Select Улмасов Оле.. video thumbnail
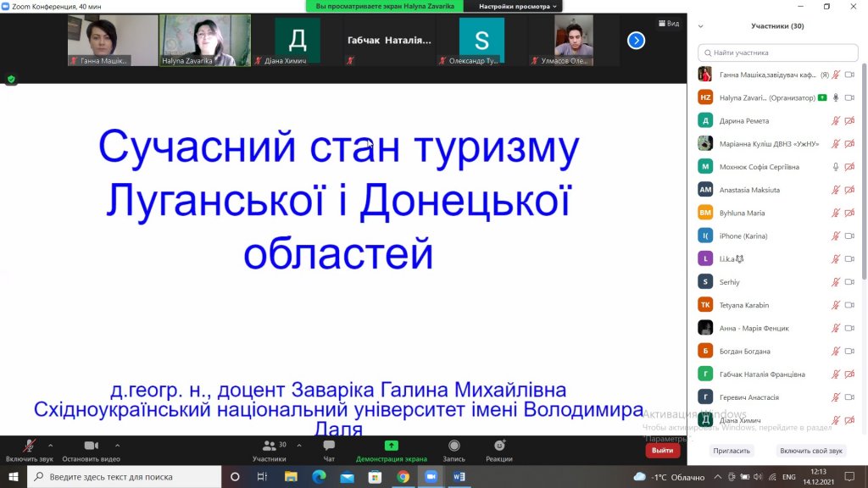The image size is (868, 488). click(x=574, y=41)
